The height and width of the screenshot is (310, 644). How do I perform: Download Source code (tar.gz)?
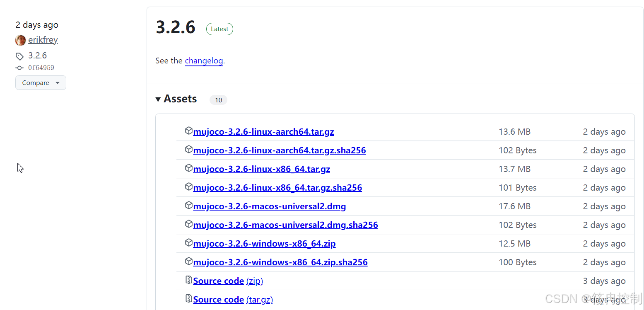(233, 300)
